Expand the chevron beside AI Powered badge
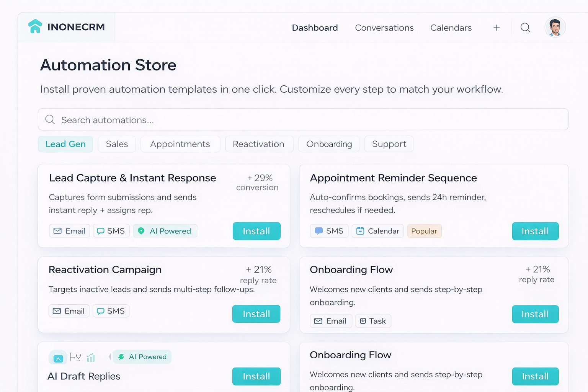Image resolution: width=588 pixels, height=392 pixels. [110, 357]
